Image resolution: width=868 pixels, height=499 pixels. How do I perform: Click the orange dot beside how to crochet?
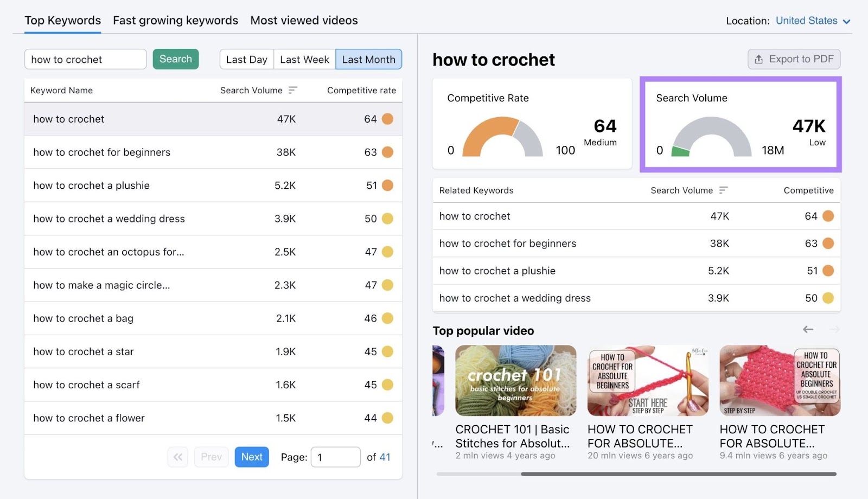point(387,119)
